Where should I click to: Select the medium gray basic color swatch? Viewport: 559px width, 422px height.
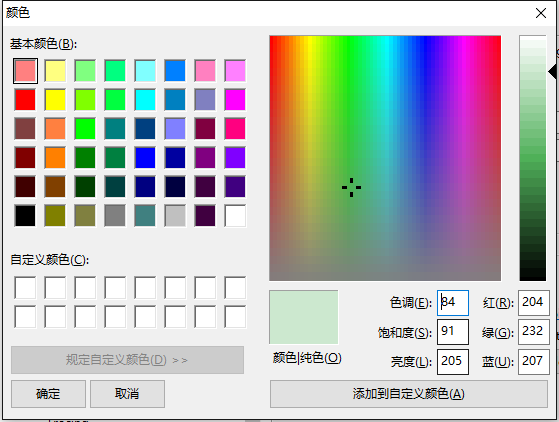(115, 216)
